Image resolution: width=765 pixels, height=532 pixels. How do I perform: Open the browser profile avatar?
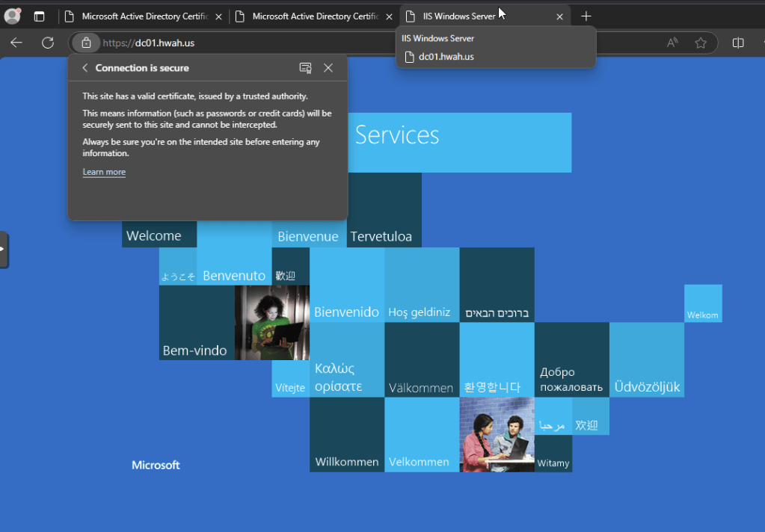tap(12, 16)
